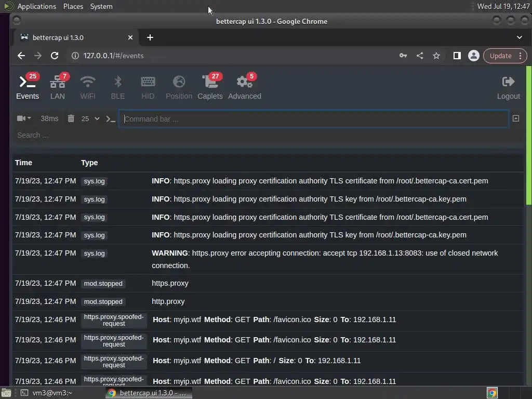Click the WARNING https.proxy error event row
This screenshot has width=532, height=399.
tap(268, 259)
